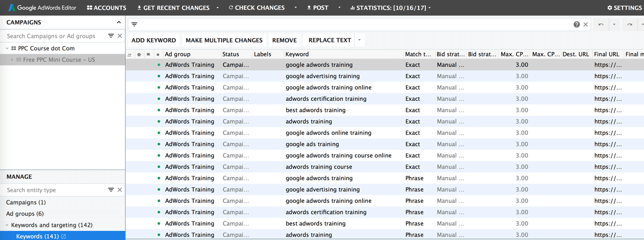This screenshot has width=644, height=240.
Task: Open the Statistics date range dropdown
Action: pos(391,8)
